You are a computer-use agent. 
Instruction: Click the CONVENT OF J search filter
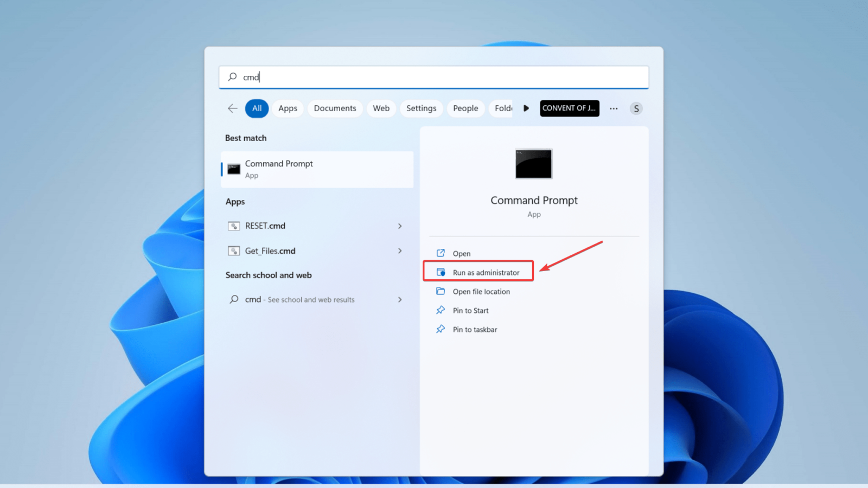point(569,108)
